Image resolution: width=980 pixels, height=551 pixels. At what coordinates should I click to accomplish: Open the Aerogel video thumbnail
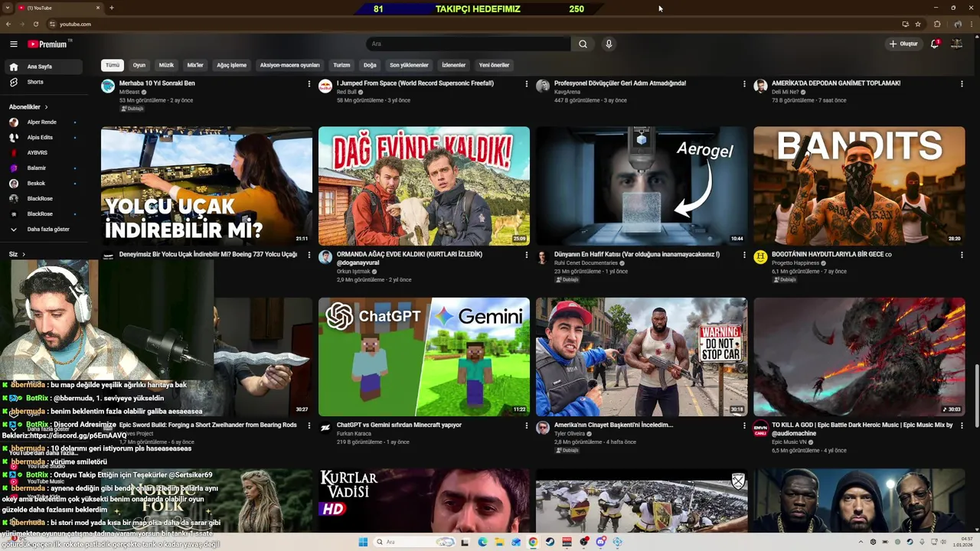(x=642, y=186)
